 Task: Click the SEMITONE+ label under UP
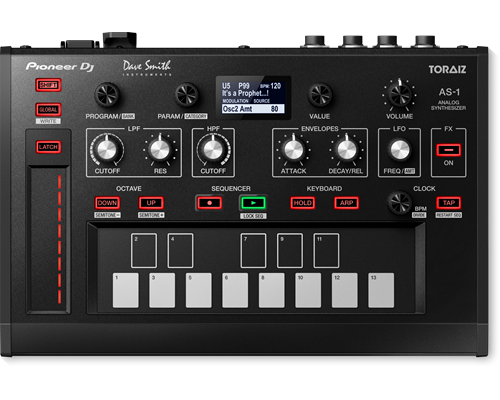pos(151,215)
